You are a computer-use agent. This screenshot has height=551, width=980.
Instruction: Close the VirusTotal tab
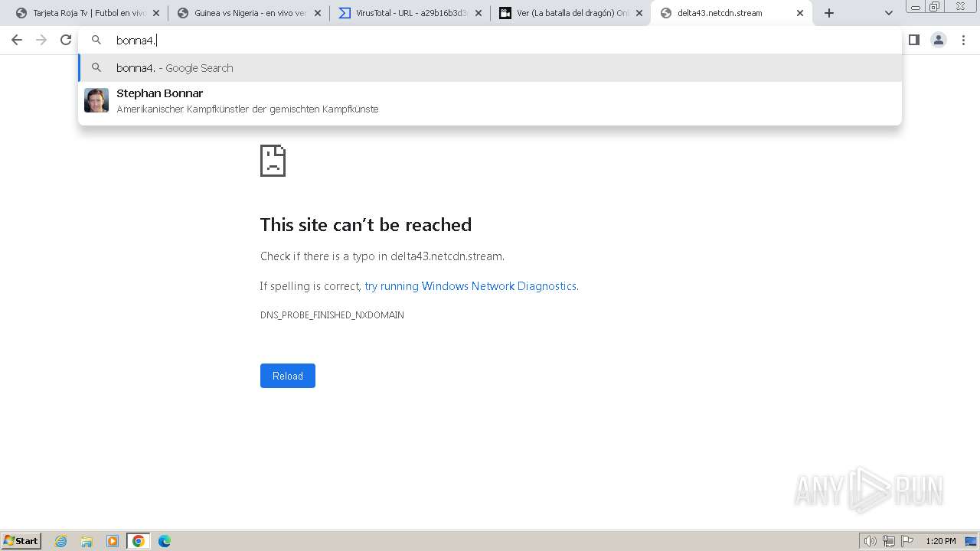coord(479,13)
